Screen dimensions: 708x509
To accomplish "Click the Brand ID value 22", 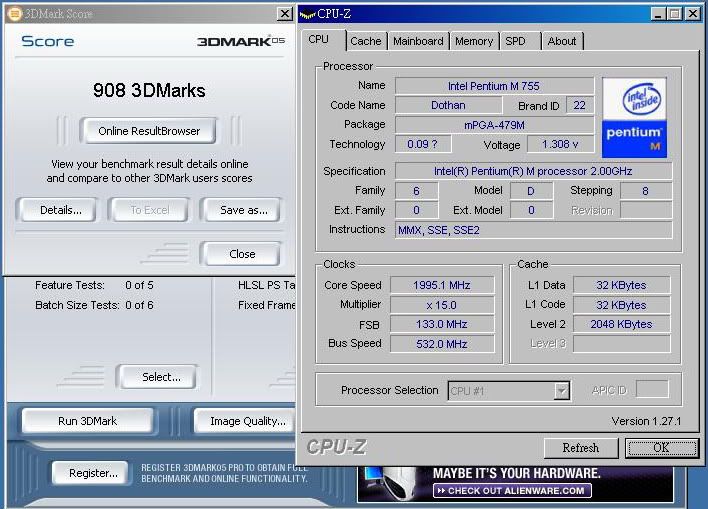I will pyautogui.click(x=579, y=105).
